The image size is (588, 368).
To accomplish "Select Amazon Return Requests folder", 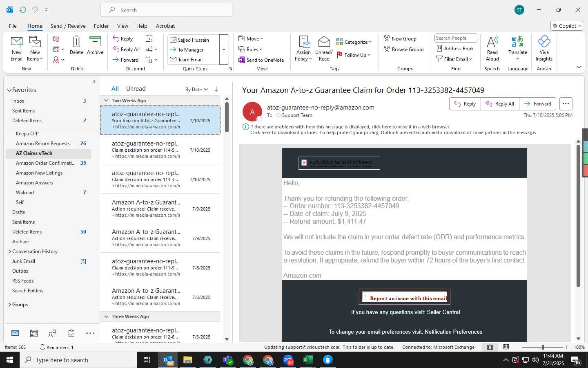I will click(x=43, y=144).
